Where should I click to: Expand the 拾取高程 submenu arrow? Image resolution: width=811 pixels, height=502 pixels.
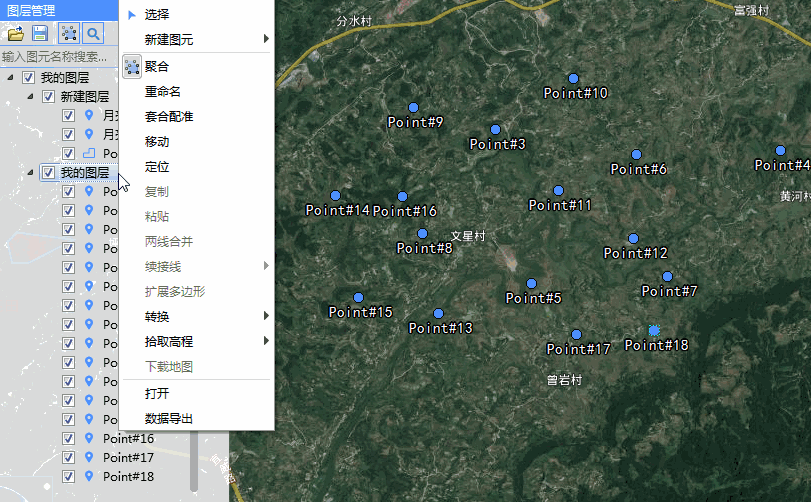(x=266, y=341)
